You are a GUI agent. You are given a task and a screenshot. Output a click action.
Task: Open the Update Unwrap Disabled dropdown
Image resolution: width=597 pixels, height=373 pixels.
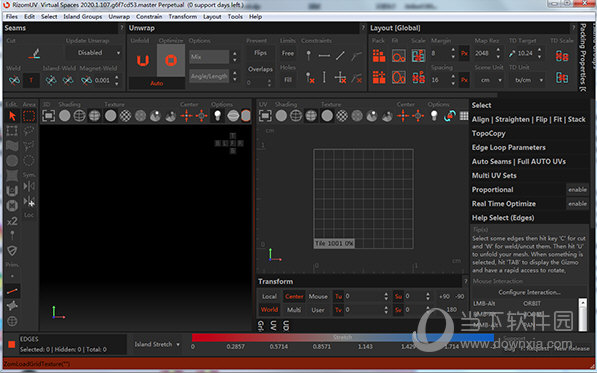tap(94, 53)
